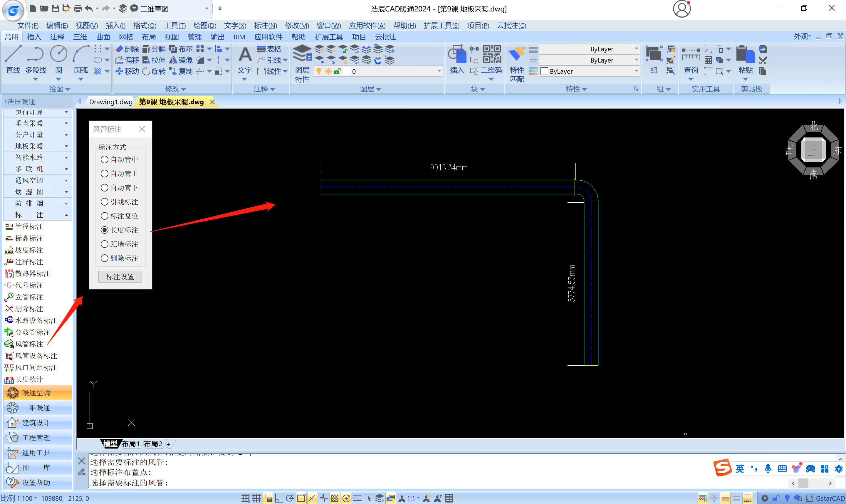Choose the 删除标注 radio option

tap(105, 258)
